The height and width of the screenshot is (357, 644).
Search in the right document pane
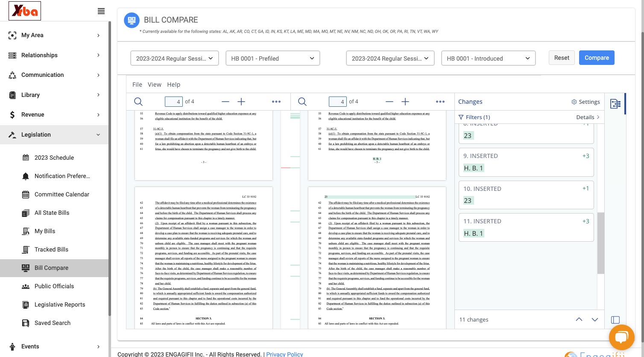302,102
